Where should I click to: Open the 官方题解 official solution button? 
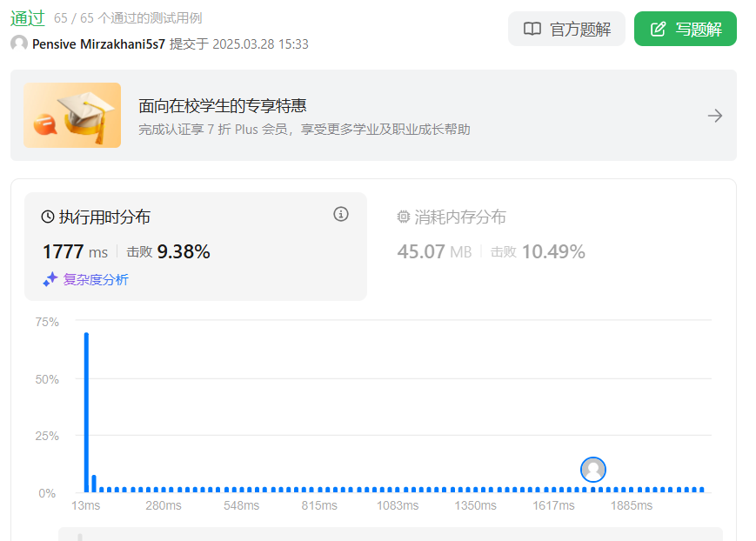pyautogui.click(x=566, y=29)
